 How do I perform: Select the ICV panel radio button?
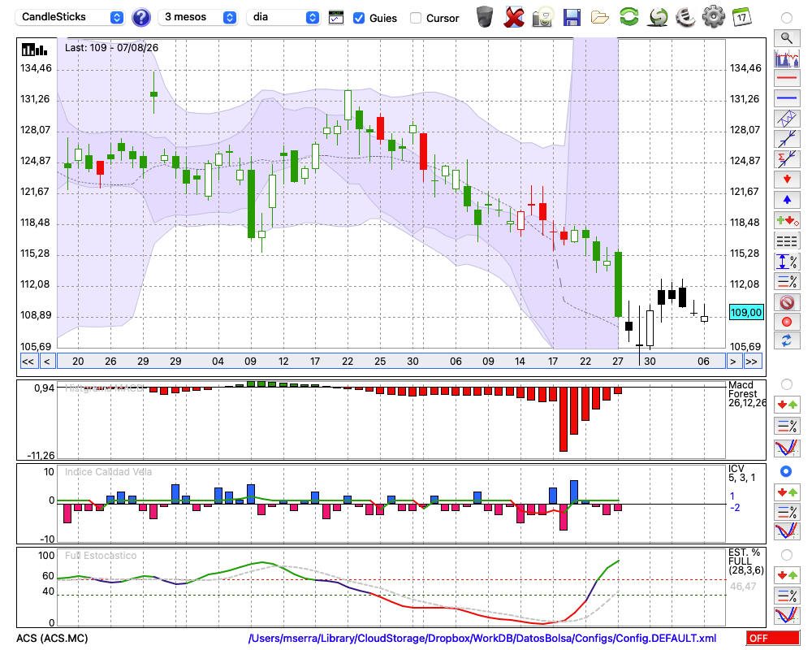tap(786, 471)
